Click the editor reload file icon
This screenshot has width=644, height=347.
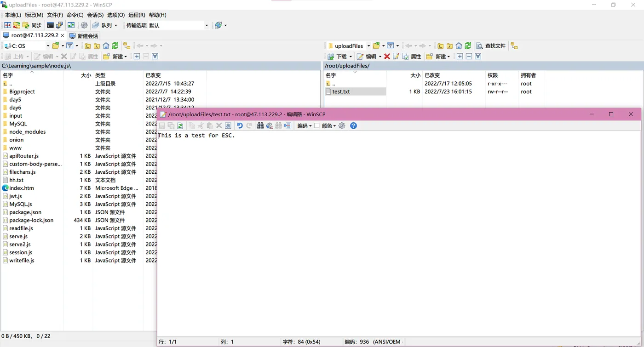coord(180,125)
